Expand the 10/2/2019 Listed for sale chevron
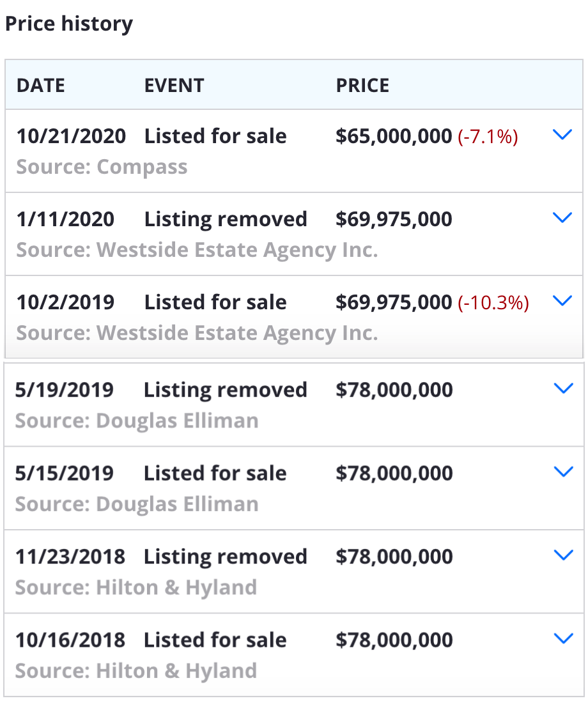Image resolution: width=588 pixels, height=701 pixels. pyautogui.click(x=562, y=301)
